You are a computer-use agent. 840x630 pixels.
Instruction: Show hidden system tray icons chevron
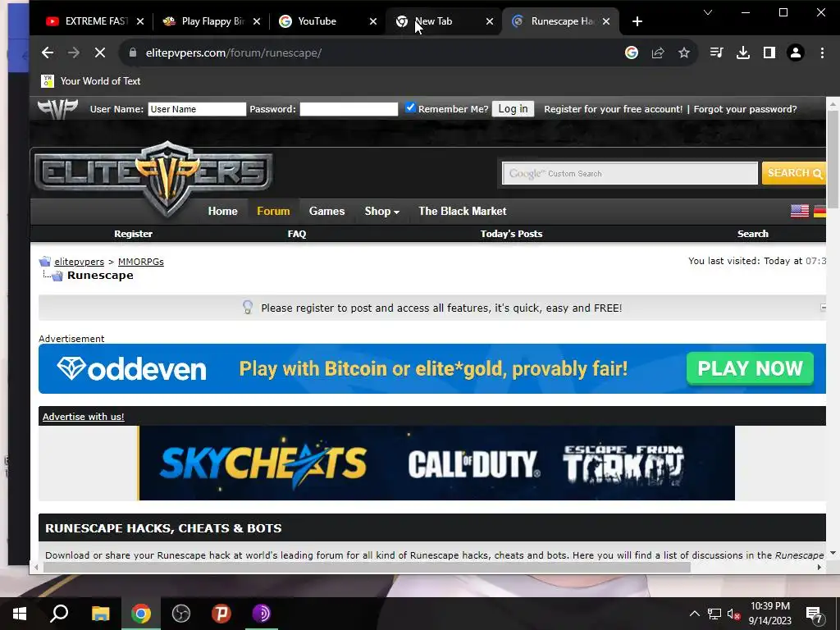point(694,614)
